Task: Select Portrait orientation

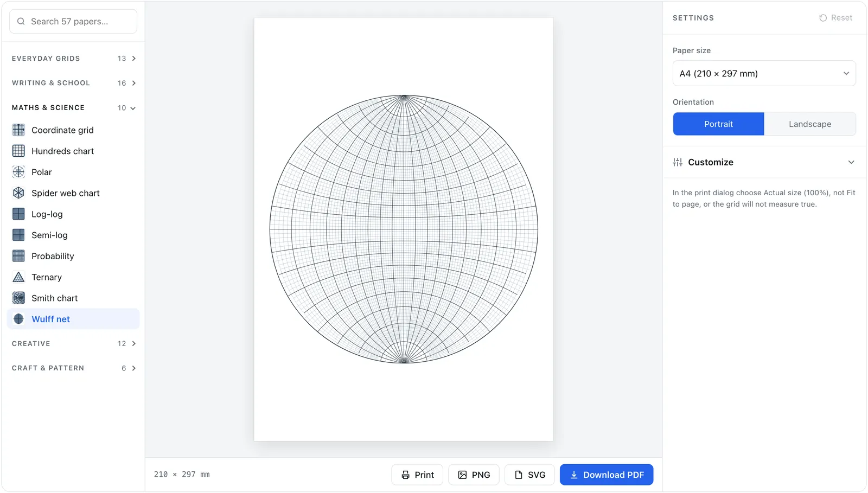Action: pos(719,124)
